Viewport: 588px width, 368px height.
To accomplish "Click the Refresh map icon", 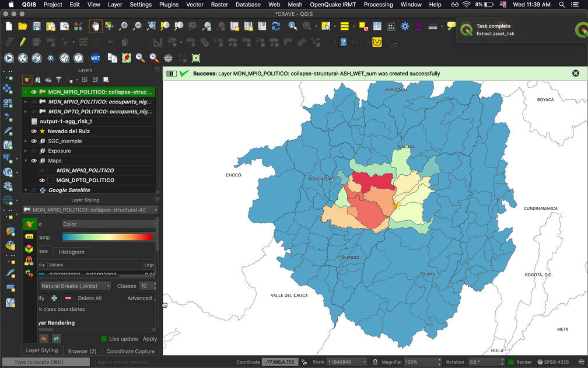I will tap(276, 26).
